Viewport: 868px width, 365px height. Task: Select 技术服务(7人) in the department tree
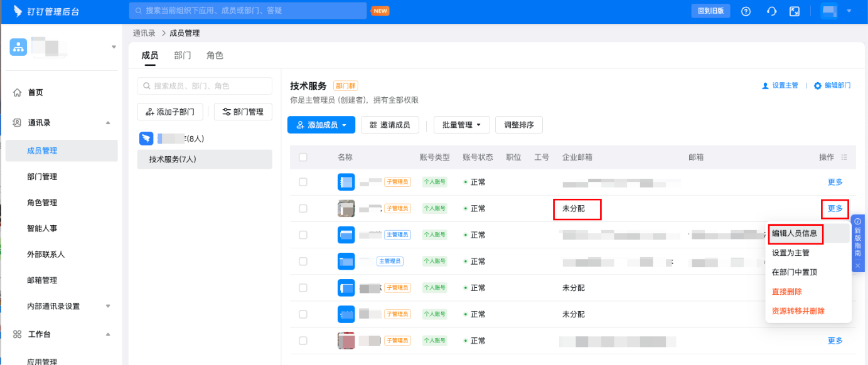[205, 159]
